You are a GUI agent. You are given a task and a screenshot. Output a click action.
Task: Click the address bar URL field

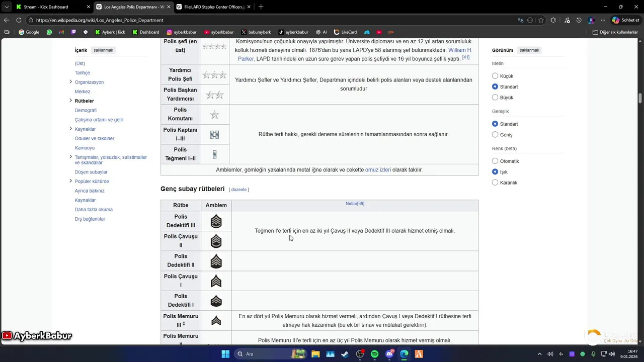click(x=272, y=20)
